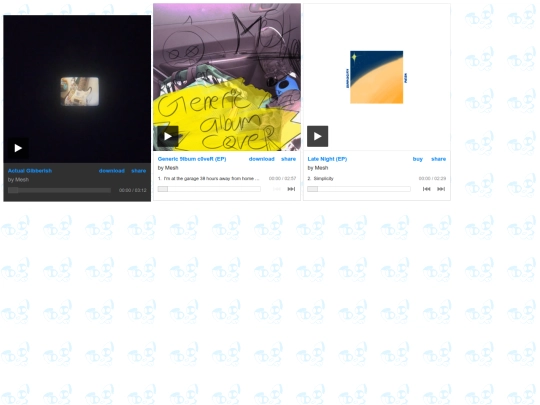Open the Late Night (EP) title link
The height and width of the screenshot is (405, 540).
tap(327, 159)
